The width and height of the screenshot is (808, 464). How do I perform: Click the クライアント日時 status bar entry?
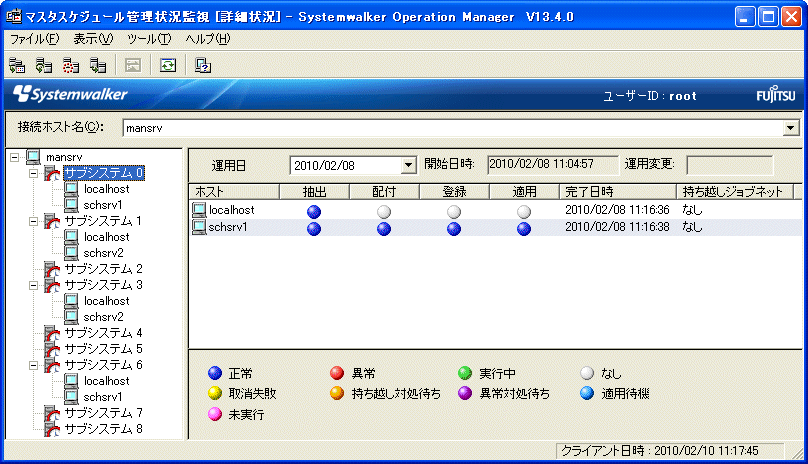click(x=670, y=451)
